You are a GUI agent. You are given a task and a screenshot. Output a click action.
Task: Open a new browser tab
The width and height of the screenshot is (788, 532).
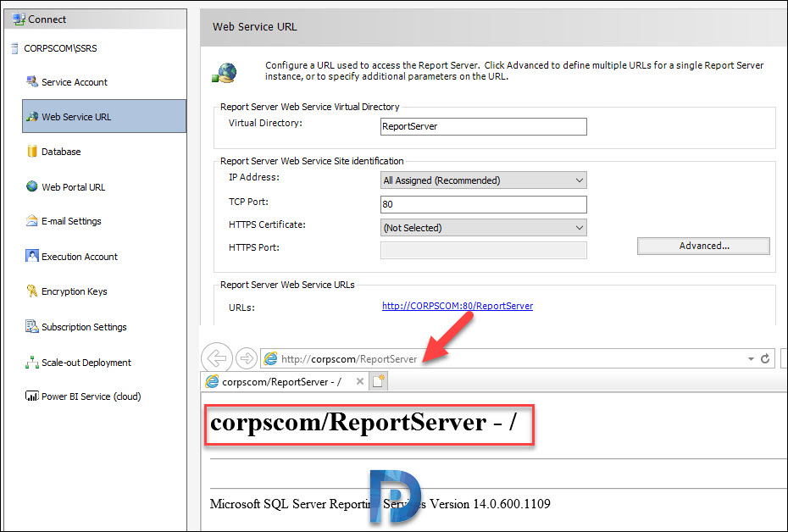tap(378, 381)
